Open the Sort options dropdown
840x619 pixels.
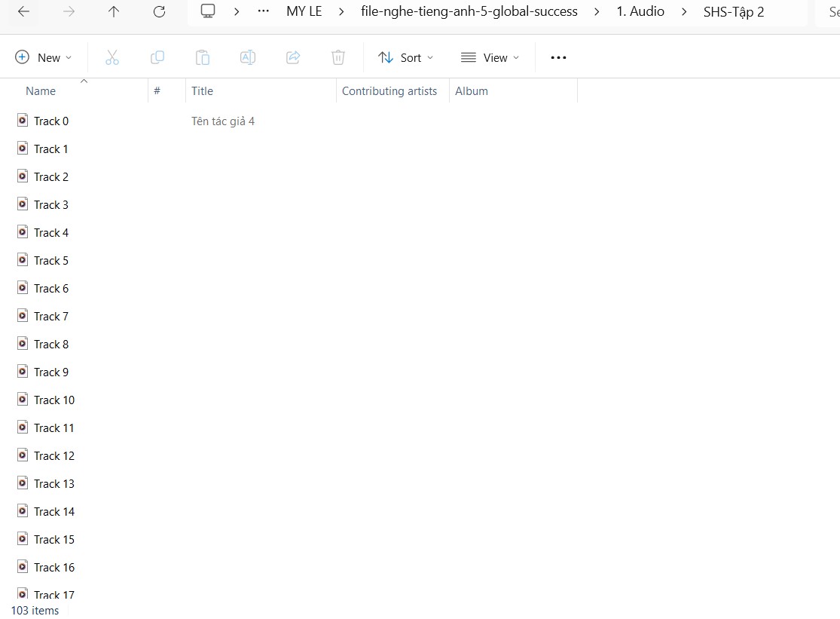405,57
